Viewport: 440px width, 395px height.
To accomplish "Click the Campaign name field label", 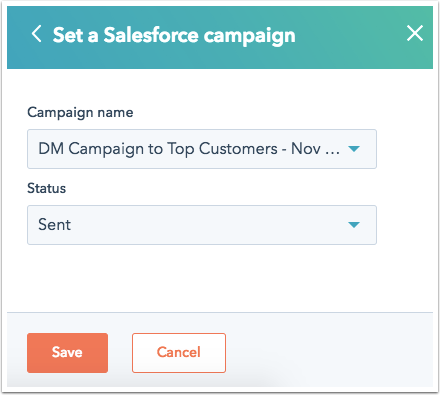I will tap(80, 112).
